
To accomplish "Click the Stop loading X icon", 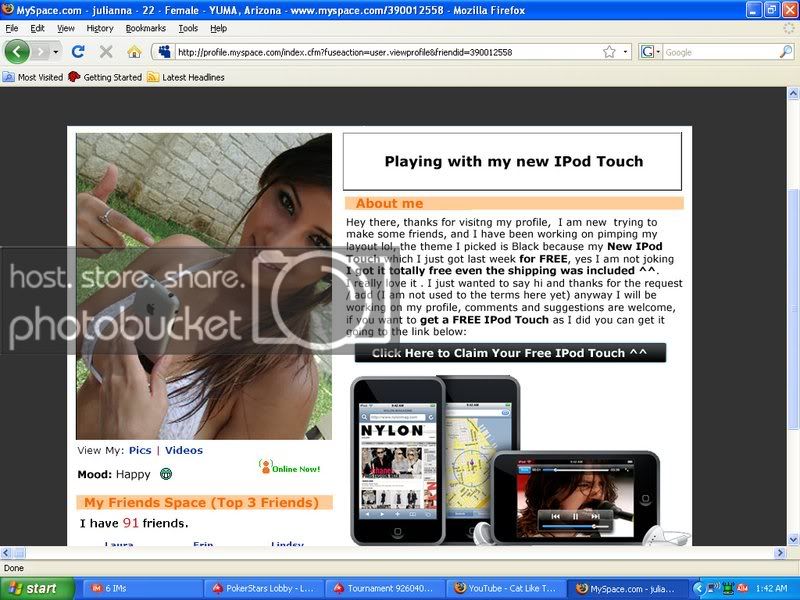I will tap(106, 52).
